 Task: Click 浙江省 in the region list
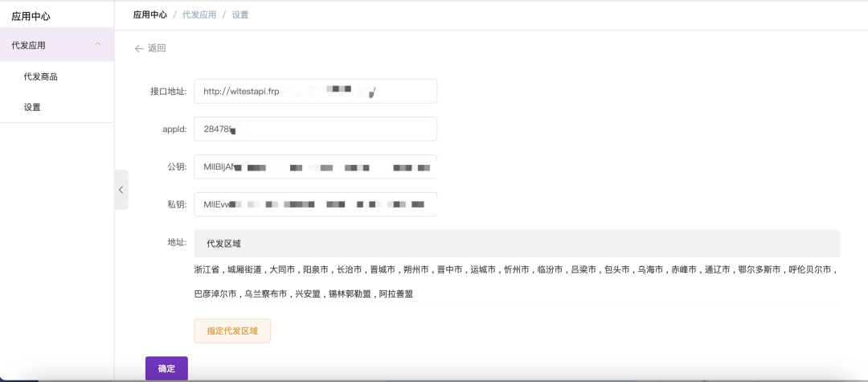tap(207, 270)
